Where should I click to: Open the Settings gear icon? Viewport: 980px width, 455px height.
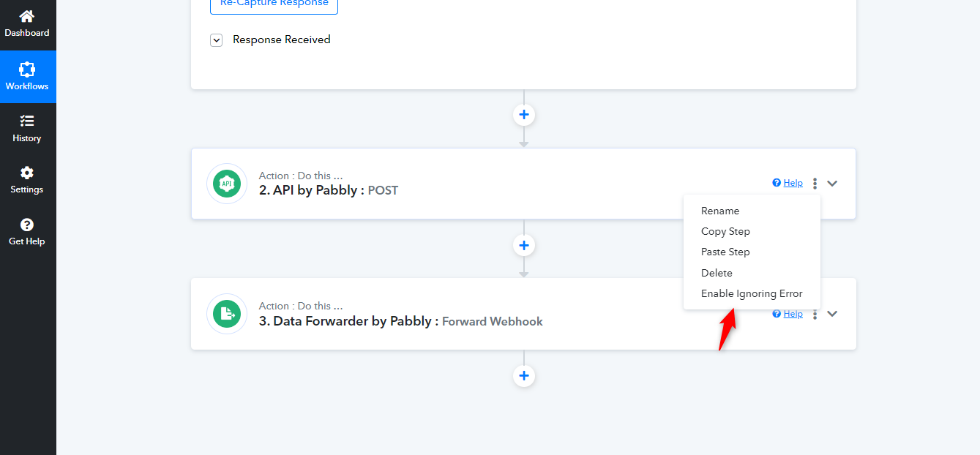click(27, 173)
